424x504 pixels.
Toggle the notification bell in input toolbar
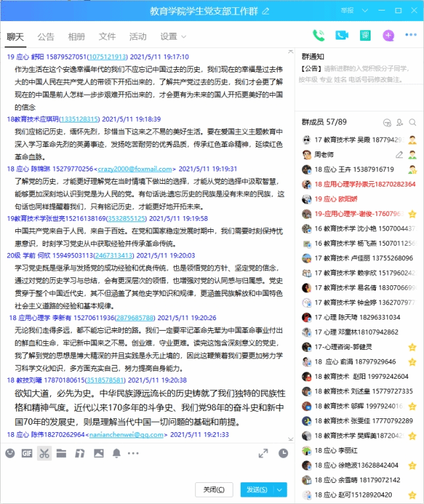pyautogui.click(x=116, y=453)
